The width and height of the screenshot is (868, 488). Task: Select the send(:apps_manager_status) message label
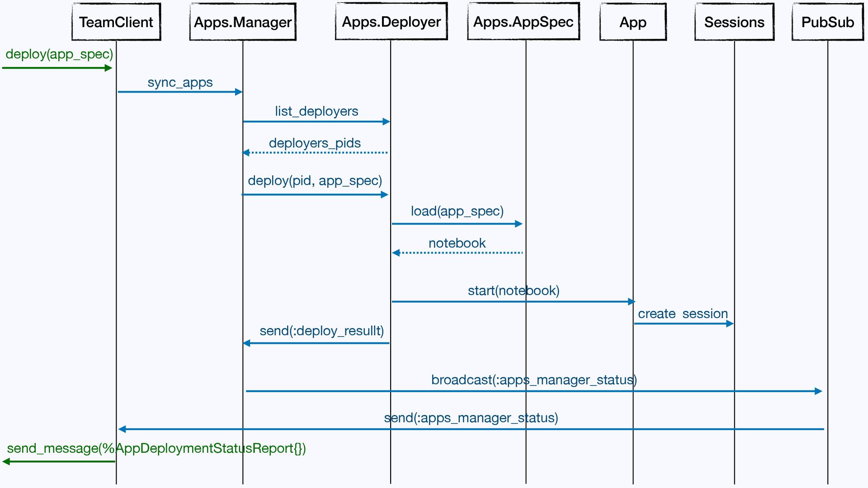(x=471, y=418)
